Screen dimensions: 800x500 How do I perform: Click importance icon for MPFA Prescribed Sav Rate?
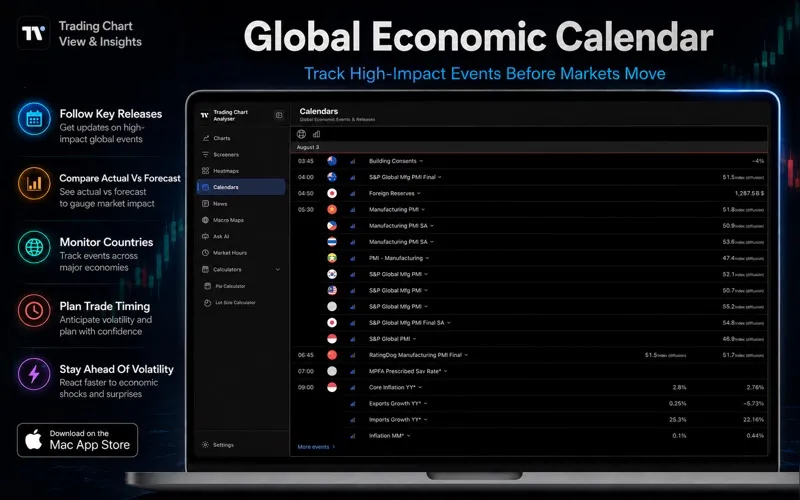[353, 371]
